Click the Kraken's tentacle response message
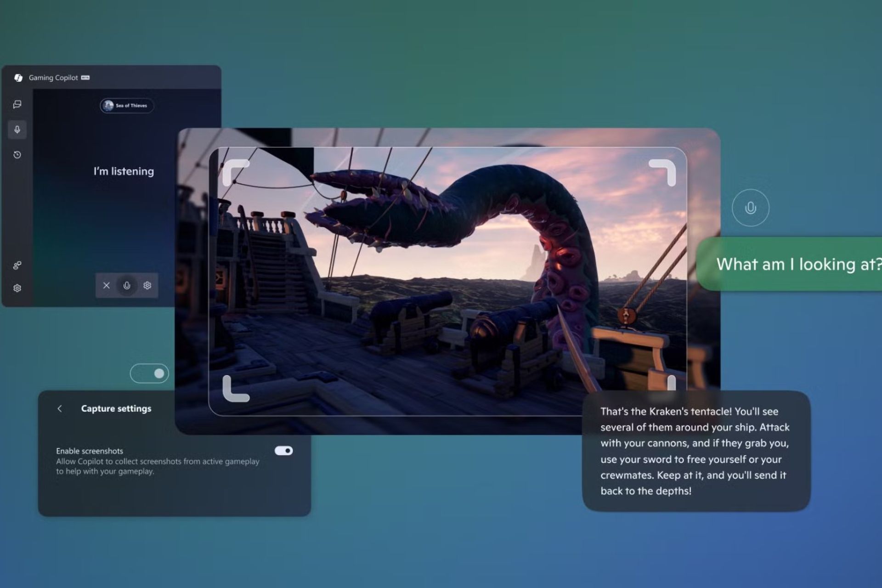Screen dimensions: 882x588 point(695,451)
